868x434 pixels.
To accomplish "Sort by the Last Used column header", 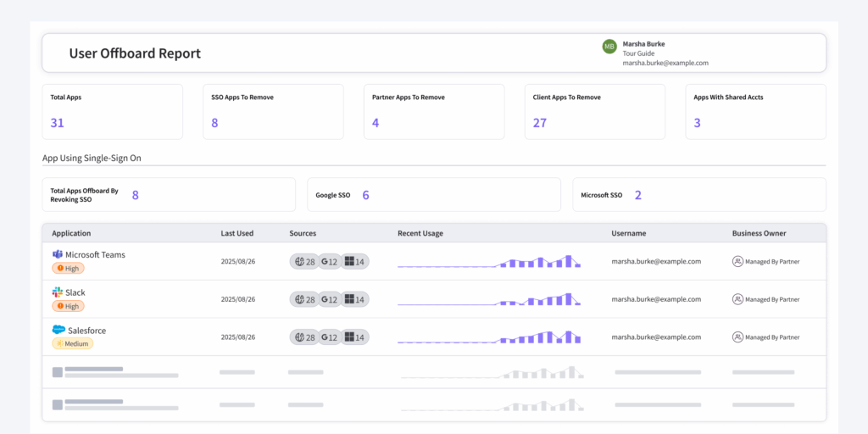I will (236, 233).
